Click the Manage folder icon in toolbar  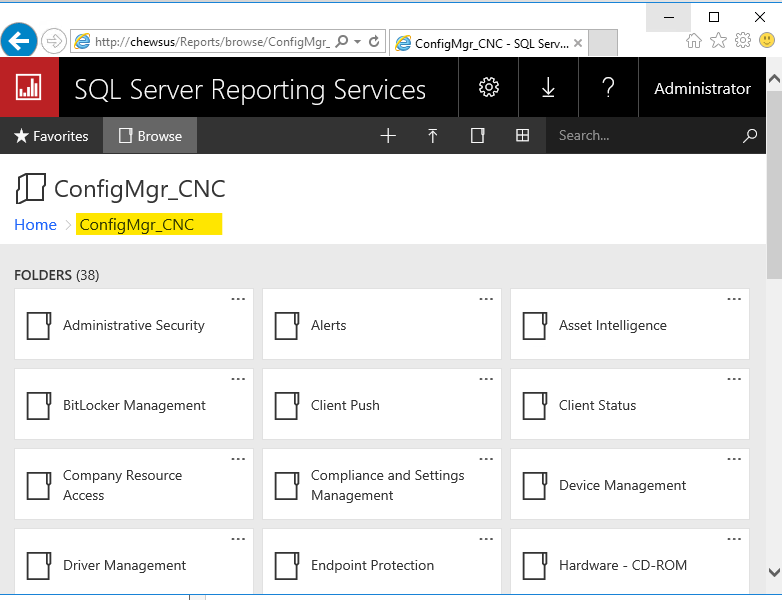[477, 136]
